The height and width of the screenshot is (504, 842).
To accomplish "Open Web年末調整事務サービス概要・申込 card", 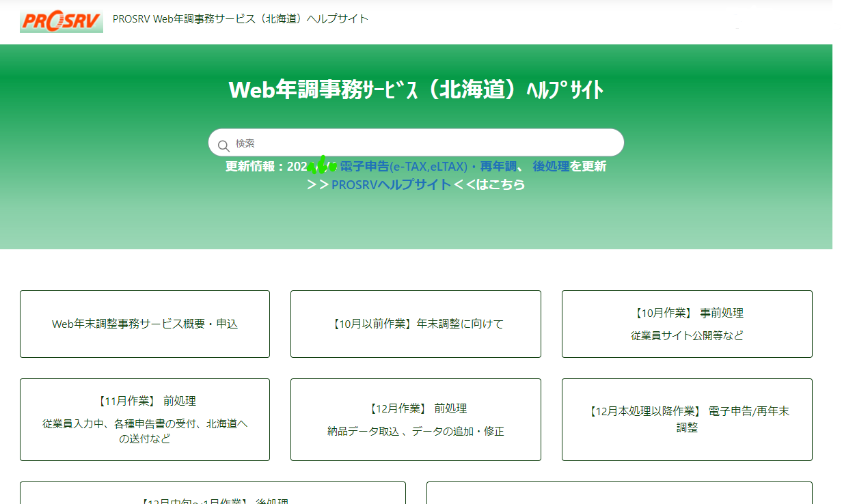I will [x=145, y=324].
